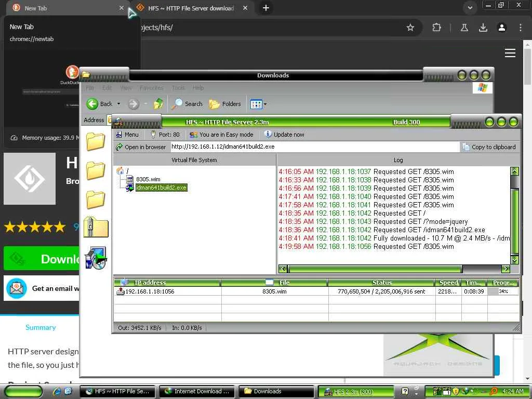Screen dimensions: 532x399
Task: Open webpage hamburger menu
Action: click(x=510, y=53)
